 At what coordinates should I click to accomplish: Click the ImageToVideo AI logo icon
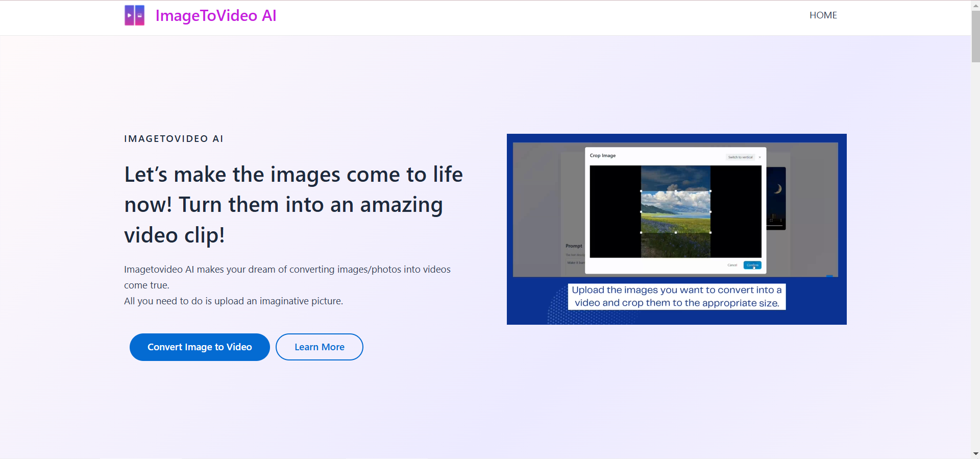tap(135, 15)
